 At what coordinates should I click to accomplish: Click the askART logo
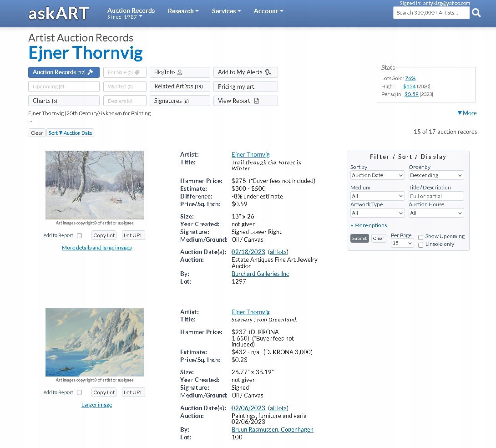[59, 13]
